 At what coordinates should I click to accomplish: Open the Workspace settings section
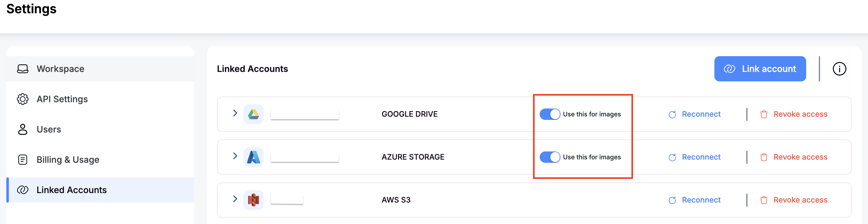pyautogui.click(x=61, y=69)
